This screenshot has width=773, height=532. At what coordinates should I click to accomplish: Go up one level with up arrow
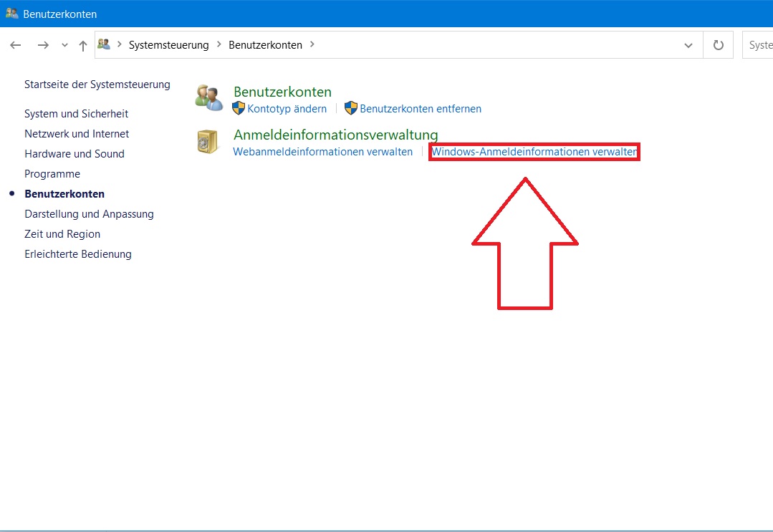point(83,46)
